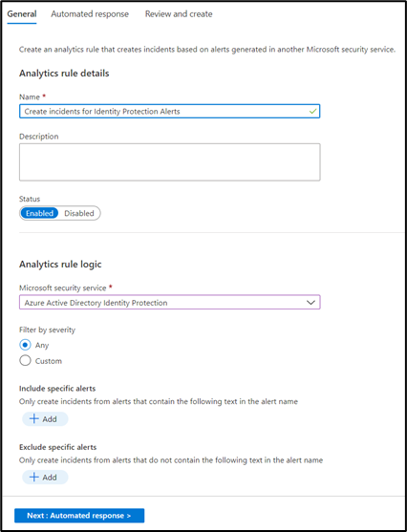Click the green checkmark in Name field

312,112
